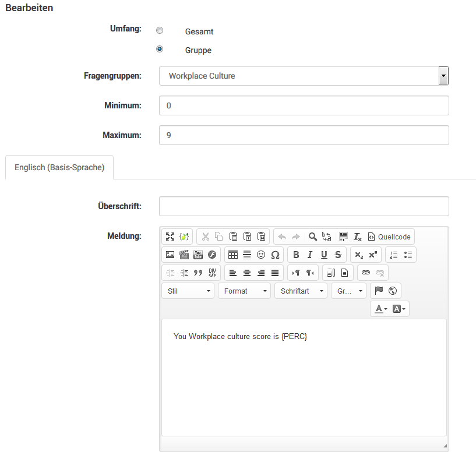The width and height of the screenshot is (476, 462).
Task: Set language via the globe icon
Action: pyautogui.click(x=393, y=291)
